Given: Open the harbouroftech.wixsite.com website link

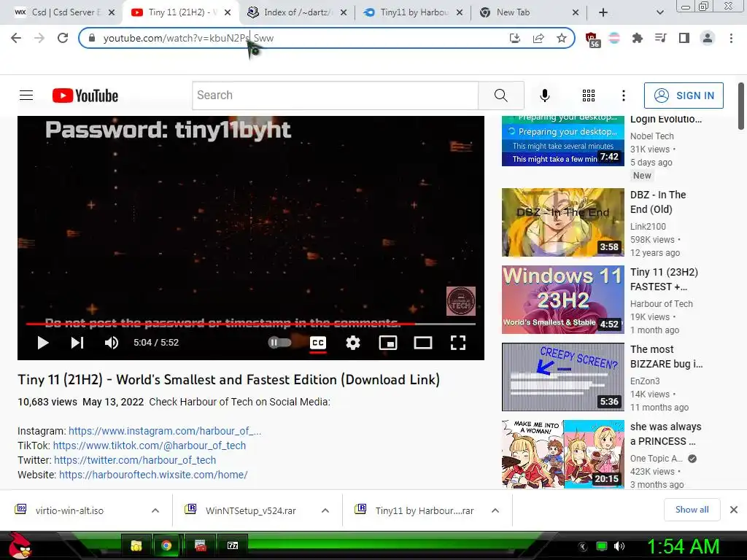Looking at the screenshot, I should tap(153, 475).
